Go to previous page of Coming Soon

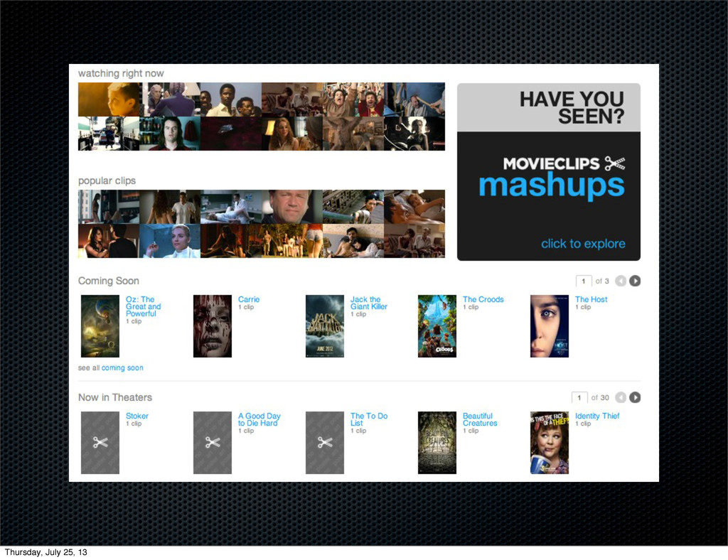coord(621,281)
